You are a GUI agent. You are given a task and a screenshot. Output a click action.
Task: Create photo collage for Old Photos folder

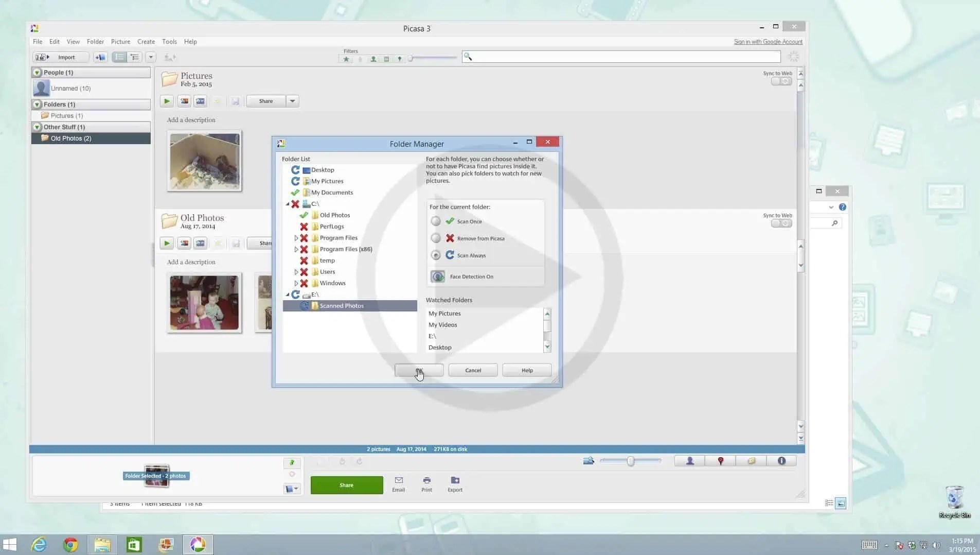pos(184,244)
